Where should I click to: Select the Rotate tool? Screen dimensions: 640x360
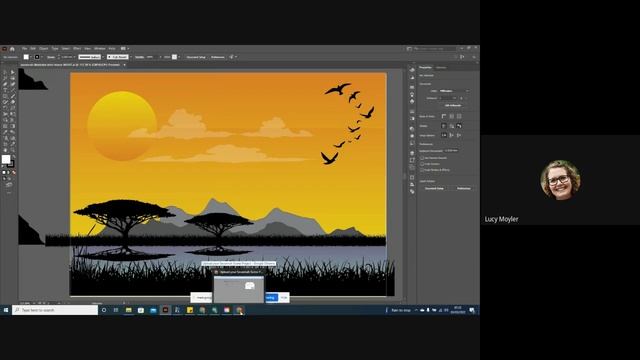pyautogui.click(x=5, y=108)
